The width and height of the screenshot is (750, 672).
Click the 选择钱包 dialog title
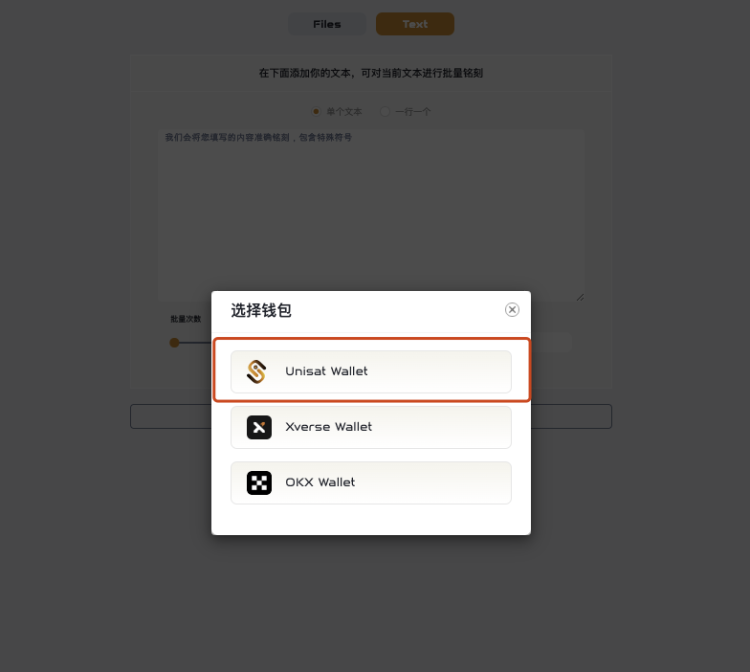261,310
